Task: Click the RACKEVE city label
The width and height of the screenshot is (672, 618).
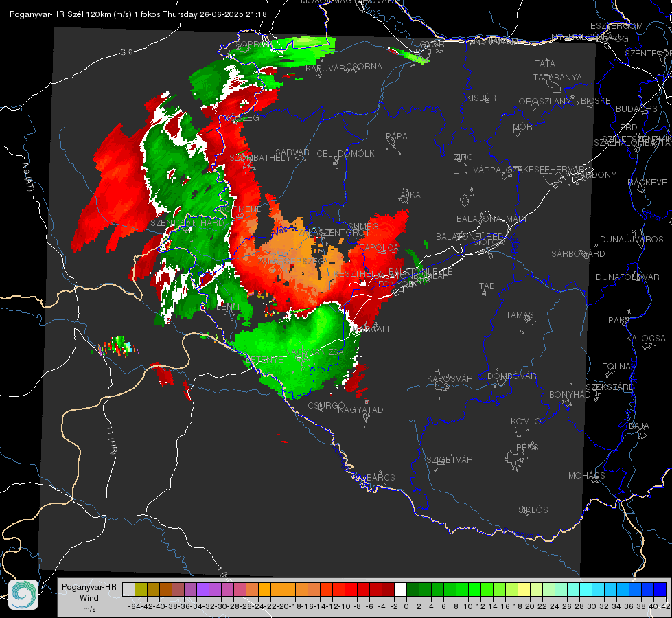Action: (x=647, y=182)
